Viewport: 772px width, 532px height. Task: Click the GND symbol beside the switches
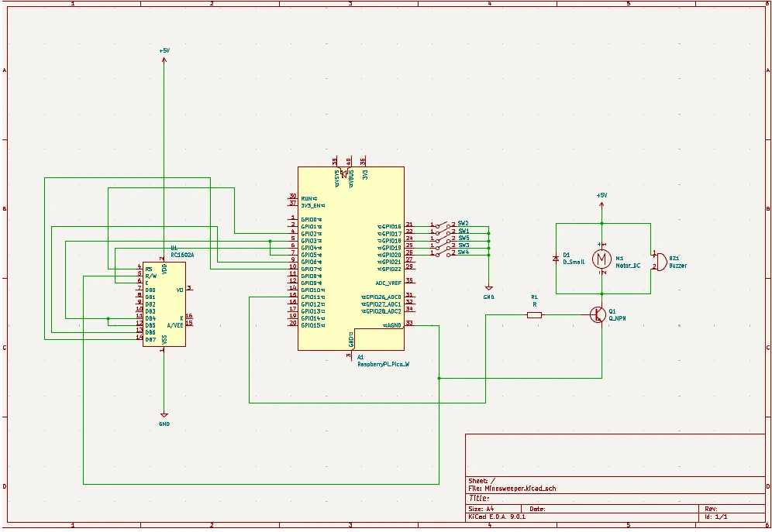click(x=489, y=288)
